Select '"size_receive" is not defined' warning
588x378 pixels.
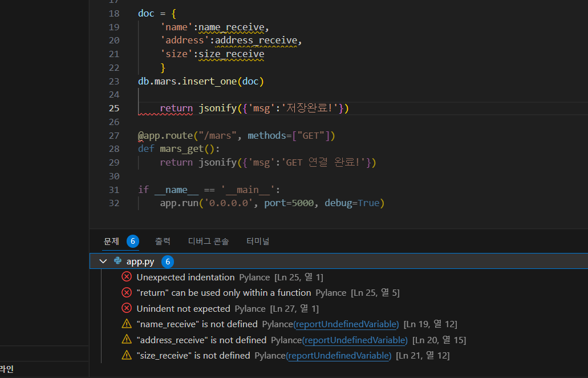pyautogui.click(x=193, y=356)
